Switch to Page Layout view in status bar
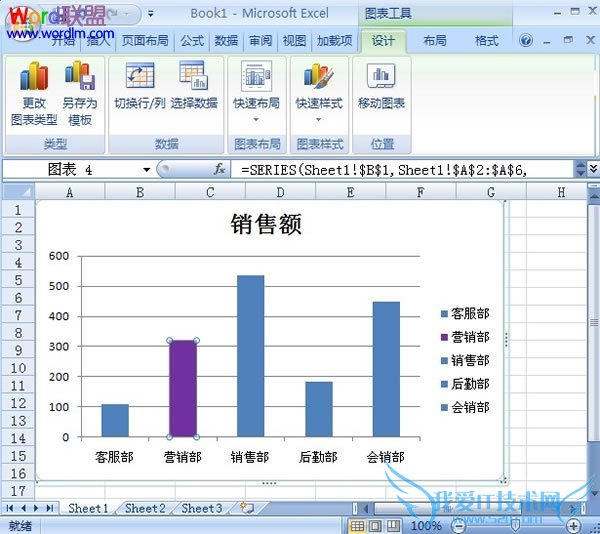600x534 pixels. pos(375,526)
